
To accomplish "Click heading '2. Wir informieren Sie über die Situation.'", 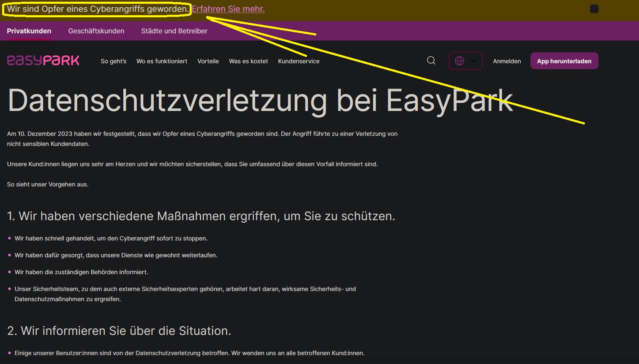I will tap(119, 331).
